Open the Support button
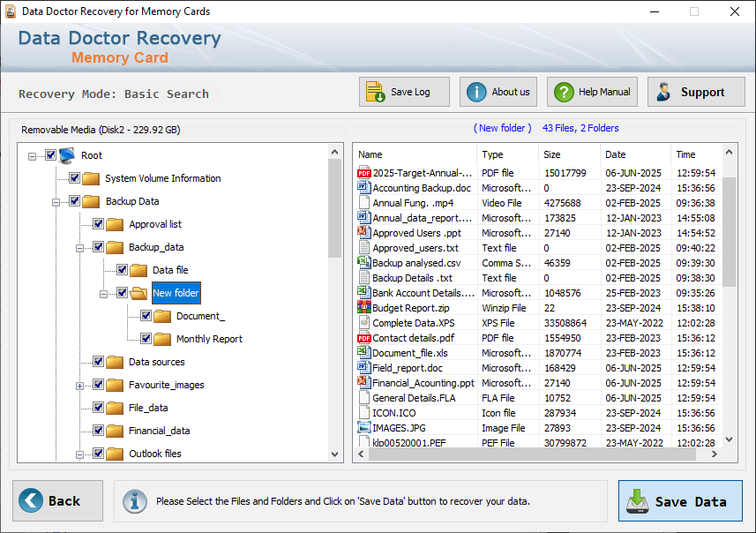The height and width of the screenshot is (533, 756). 696,92
